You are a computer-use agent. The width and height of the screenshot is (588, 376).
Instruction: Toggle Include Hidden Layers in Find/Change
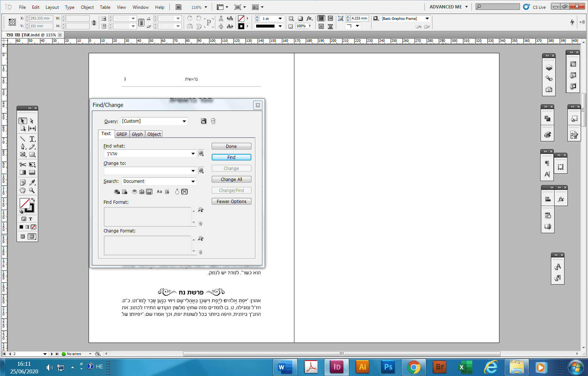[x=135, y=192]
